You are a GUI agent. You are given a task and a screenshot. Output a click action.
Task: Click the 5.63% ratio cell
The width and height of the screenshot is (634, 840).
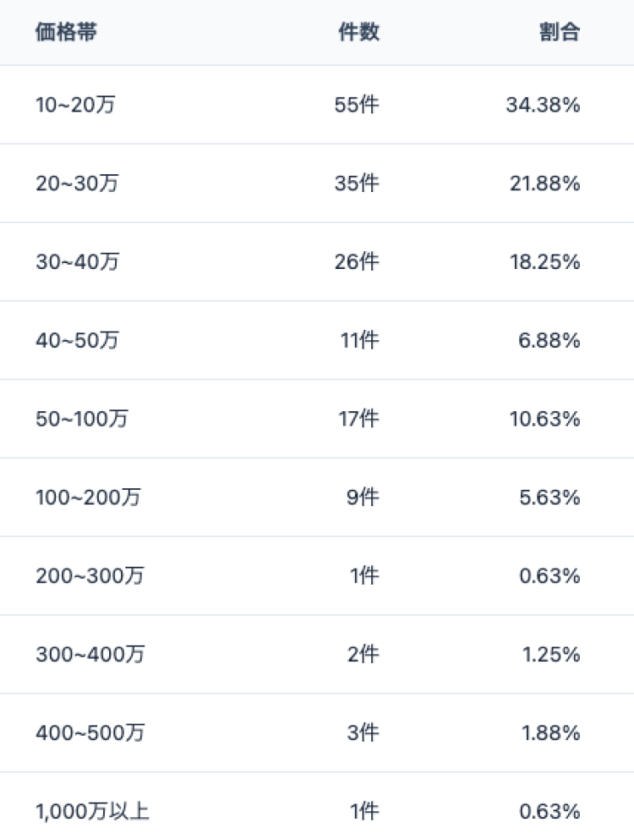pyautogui.click(x=549, y=497)
